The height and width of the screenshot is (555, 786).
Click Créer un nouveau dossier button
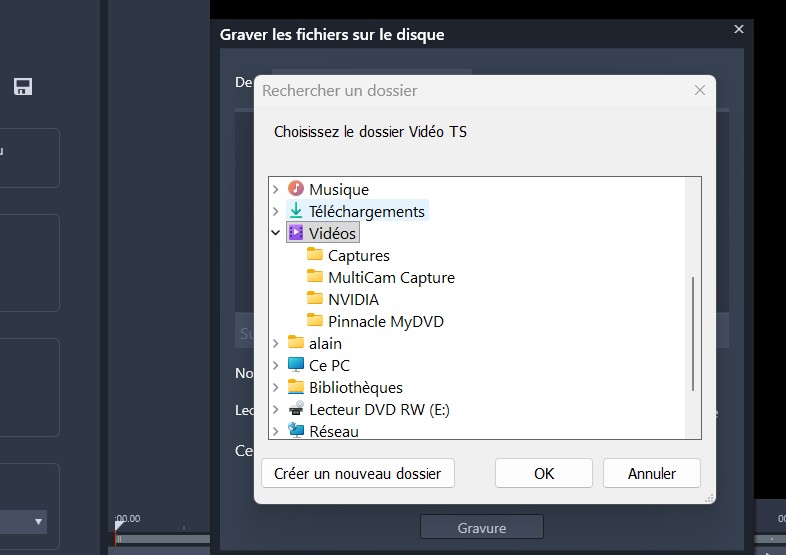click(358, 473)
